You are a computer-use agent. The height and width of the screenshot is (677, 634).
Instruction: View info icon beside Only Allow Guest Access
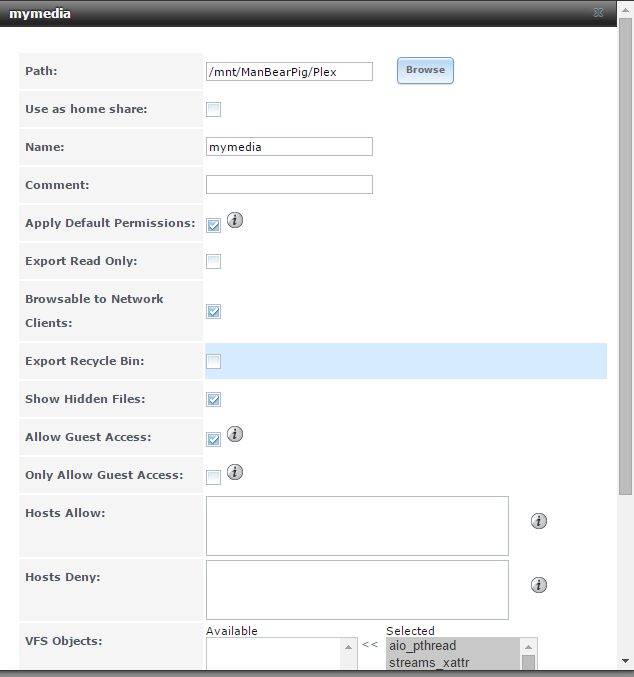(x=235, y=472)
